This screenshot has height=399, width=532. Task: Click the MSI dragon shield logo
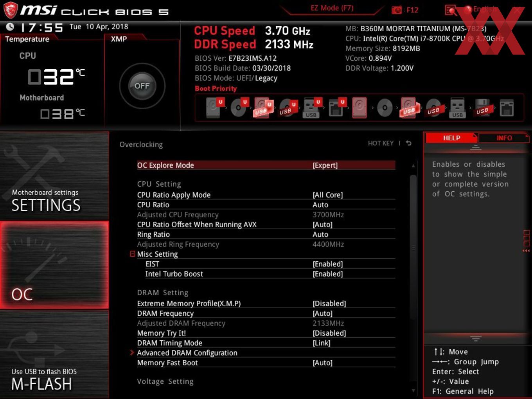pos(11,10)
